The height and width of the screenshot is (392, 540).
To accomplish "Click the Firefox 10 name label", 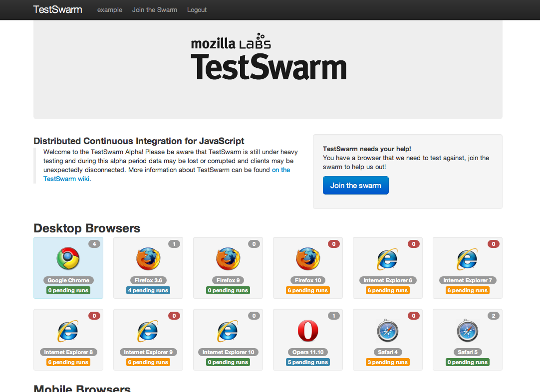I will tap(308, 280).
